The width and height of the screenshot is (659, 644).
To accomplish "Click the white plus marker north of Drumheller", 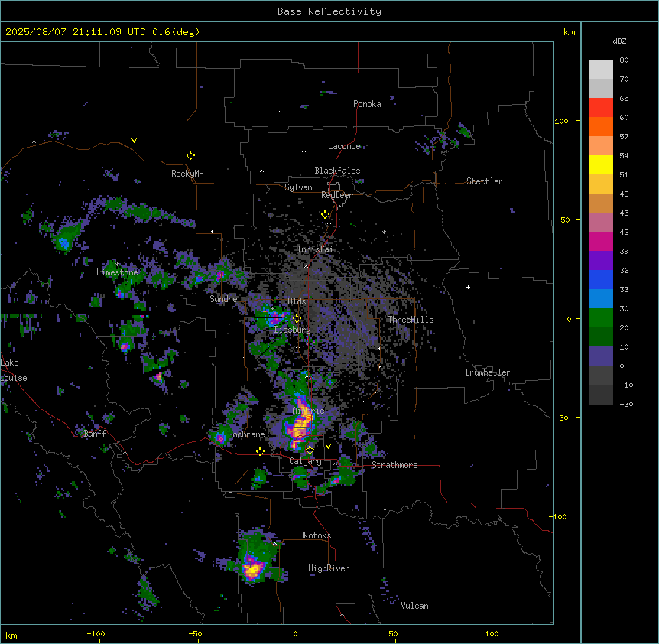I will point(468,287).
